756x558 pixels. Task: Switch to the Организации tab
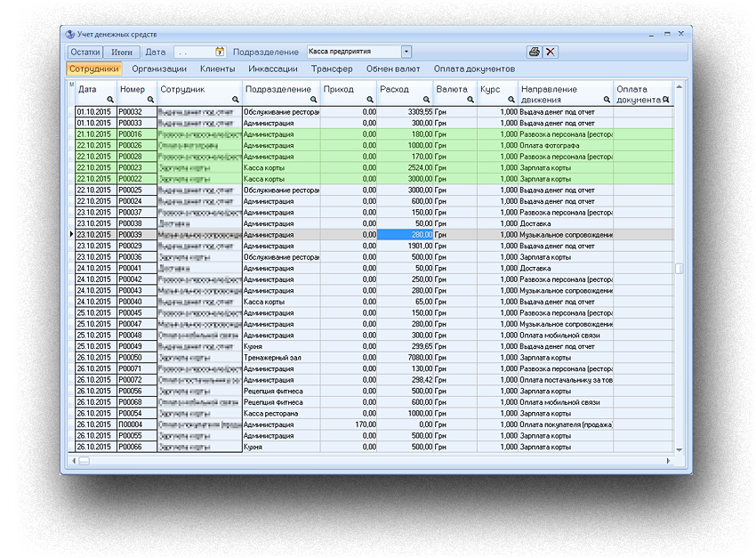click(159, 69)
